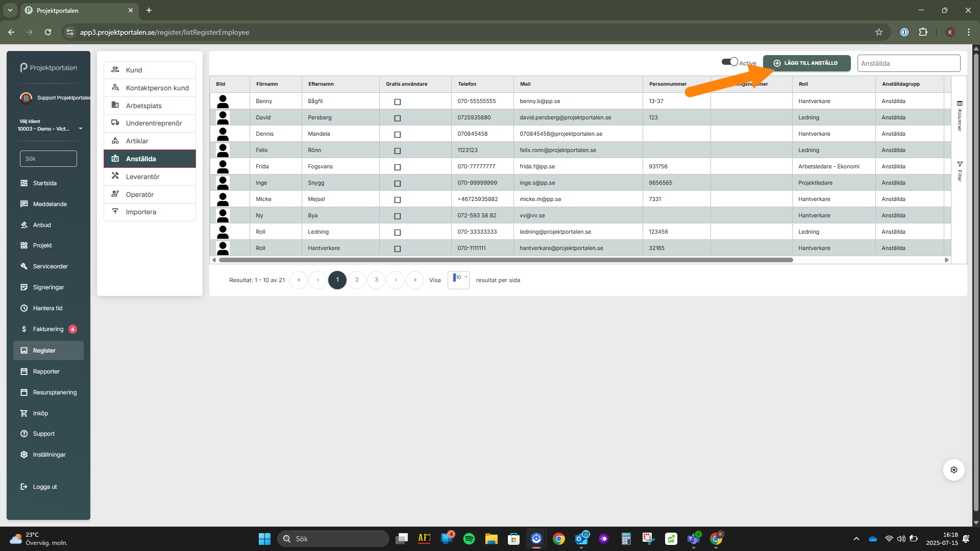Screen dimensions: 980x551
Task: Select Underentreprenör in register menu
Action: [154, 123]
